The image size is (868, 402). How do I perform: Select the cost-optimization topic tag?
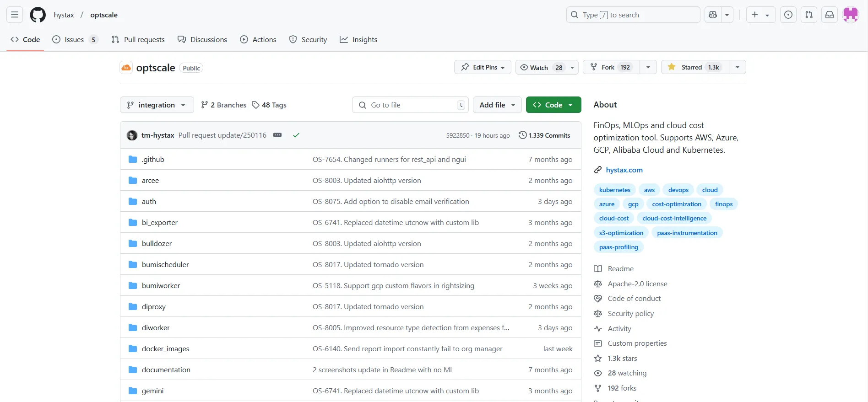pos(677,204)
